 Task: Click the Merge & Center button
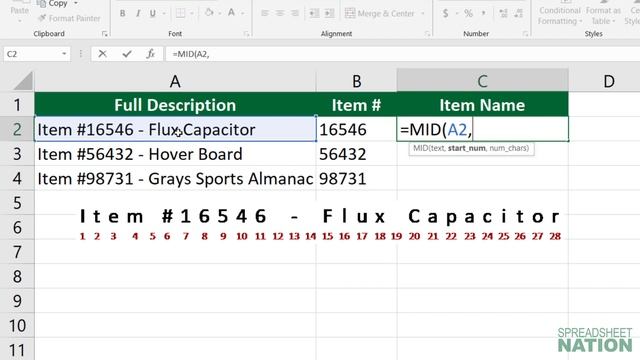point(380,13)
